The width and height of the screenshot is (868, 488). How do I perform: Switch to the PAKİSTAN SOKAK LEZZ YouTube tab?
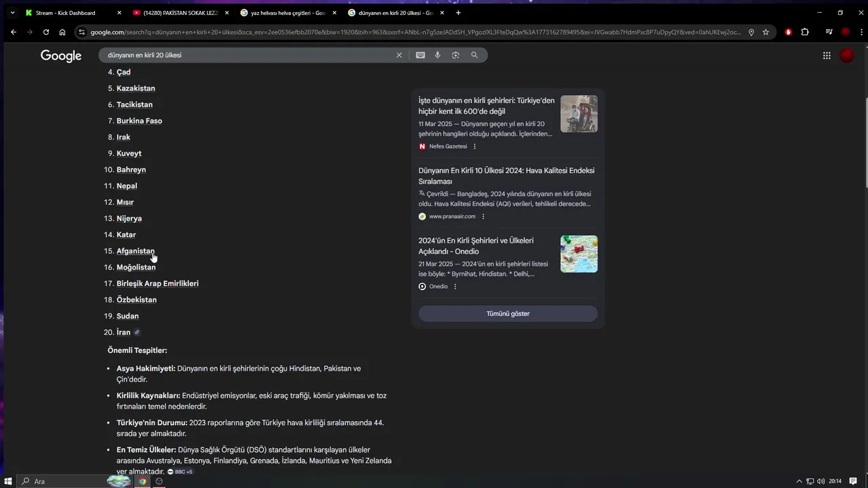[x=180, y=13]
